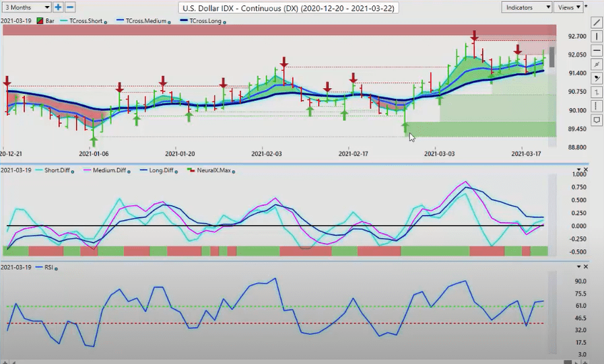Open TCross.Medium settings dot

pyautogui.click(x=169, y=22)
